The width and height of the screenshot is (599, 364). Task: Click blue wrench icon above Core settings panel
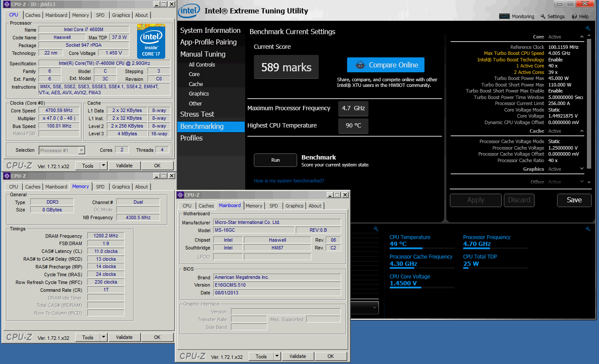588,29
